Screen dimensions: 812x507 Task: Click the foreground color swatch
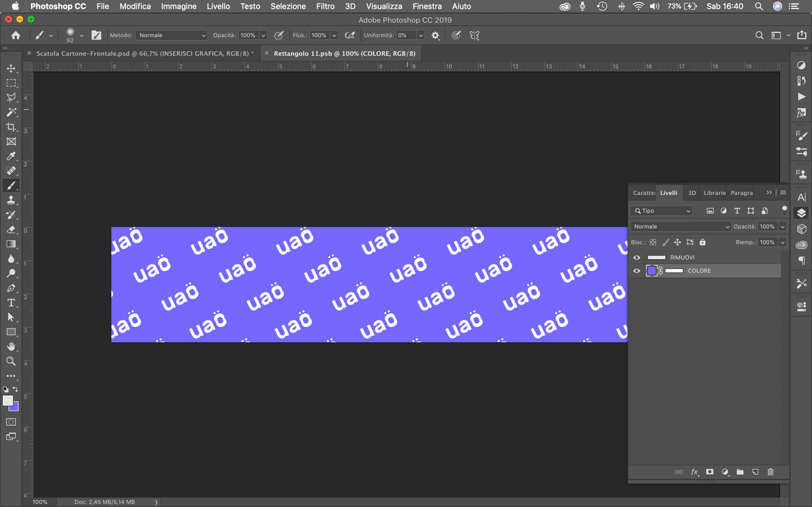tap(7, 400)
